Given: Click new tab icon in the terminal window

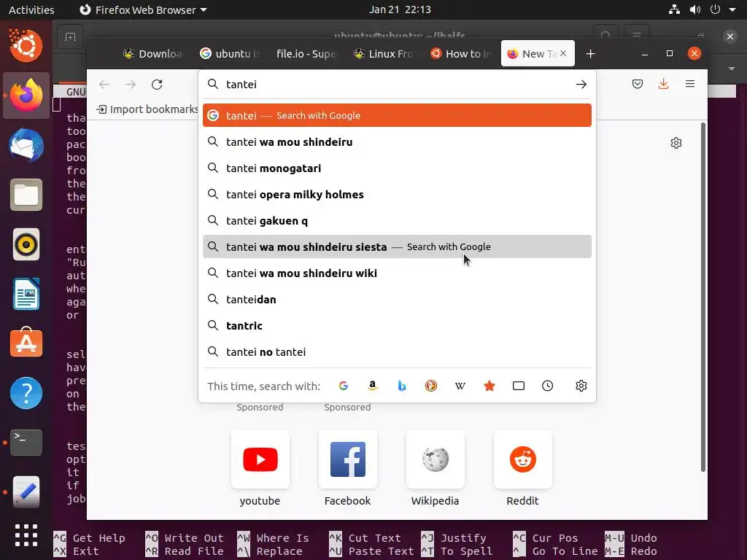Looking at the screenshot, I should [x=70, y=36].
